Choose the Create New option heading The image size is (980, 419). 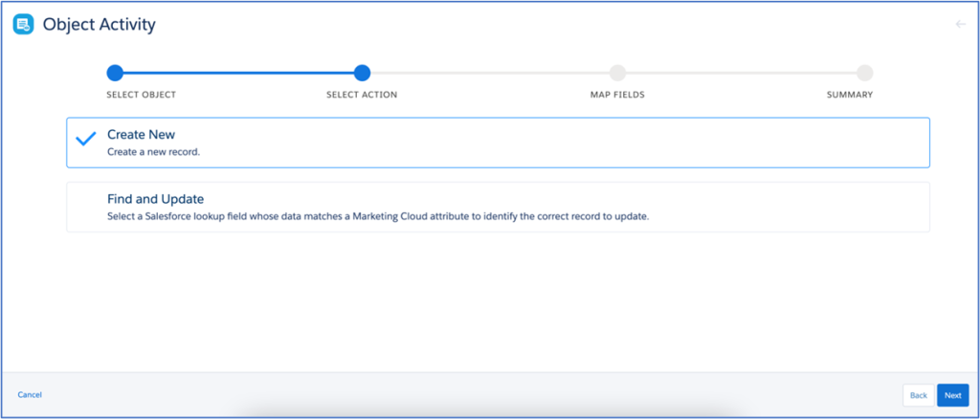click(x=141, y=135)
